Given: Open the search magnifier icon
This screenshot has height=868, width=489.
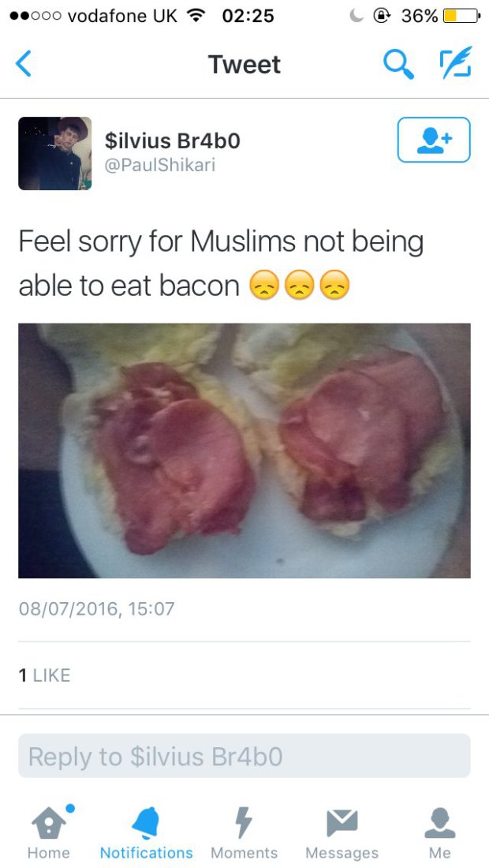Looking at the screenshot, I should 398,64.
